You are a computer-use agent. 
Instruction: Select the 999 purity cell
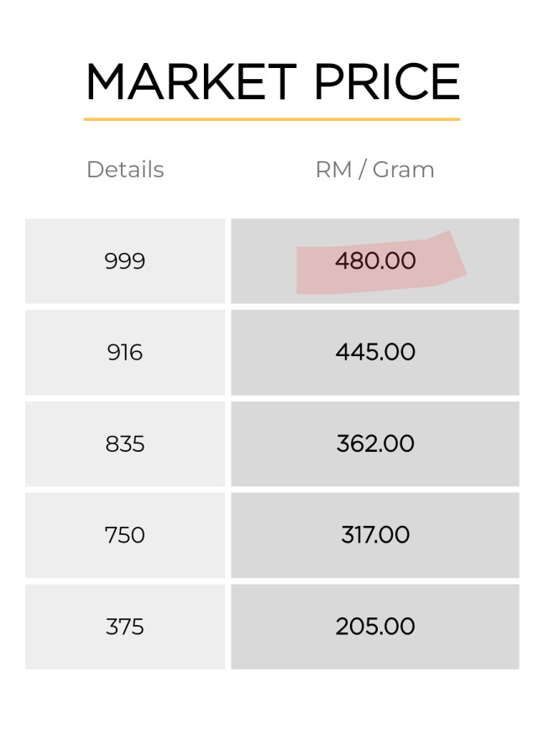coord(125,261)
